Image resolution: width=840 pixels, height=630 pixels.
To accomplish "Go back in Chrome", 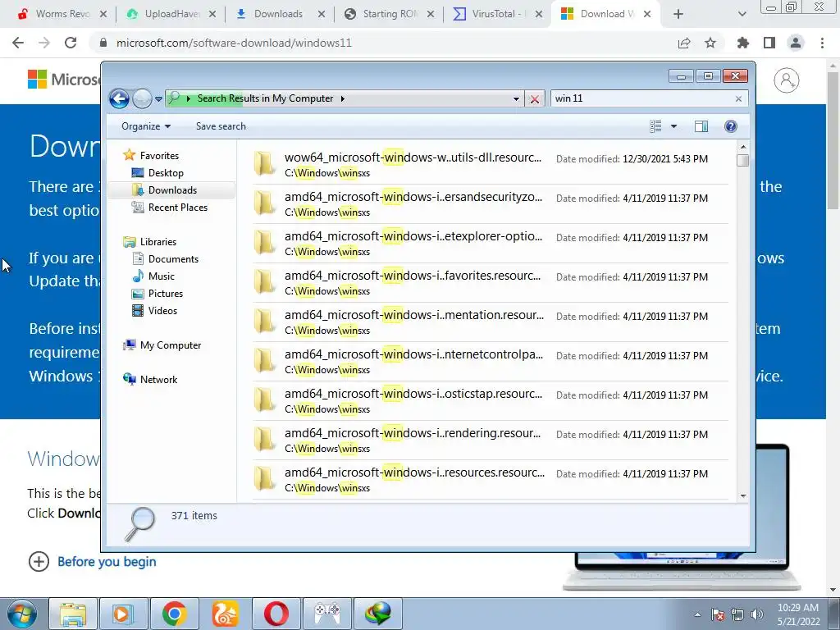I will (18, 43).
